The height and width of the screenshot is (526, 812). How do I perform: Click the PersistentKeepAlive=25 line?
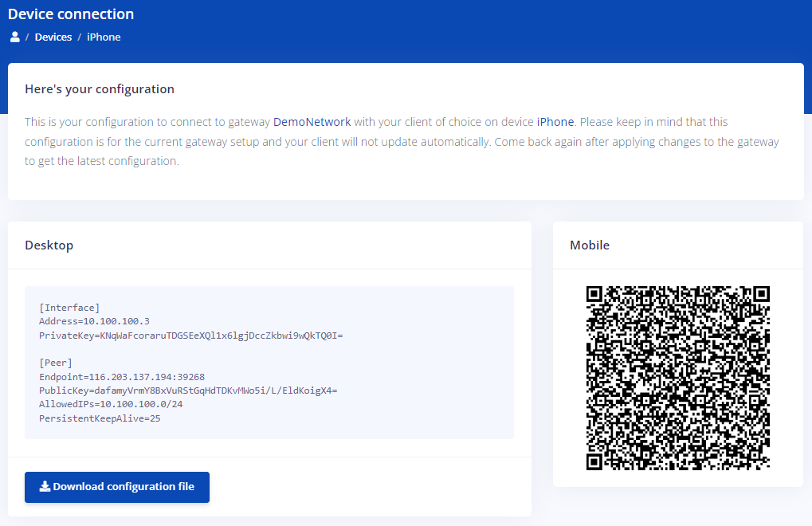click(x=100, y=418)
